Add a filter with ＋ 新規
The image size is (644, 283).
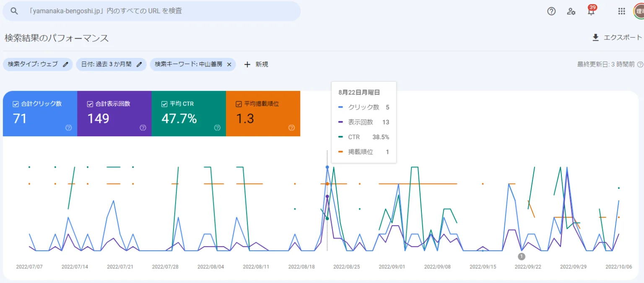(256, 65)
